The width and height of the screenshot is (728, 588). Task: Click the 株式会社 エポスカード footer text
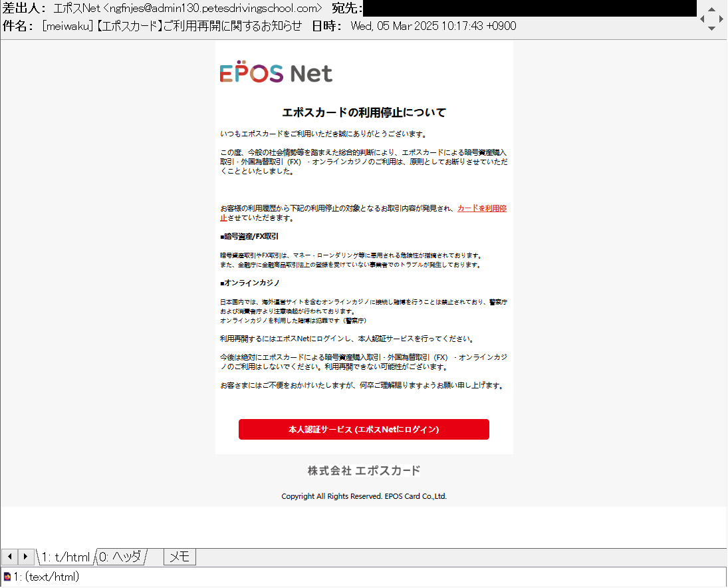(x=364, y=470)
